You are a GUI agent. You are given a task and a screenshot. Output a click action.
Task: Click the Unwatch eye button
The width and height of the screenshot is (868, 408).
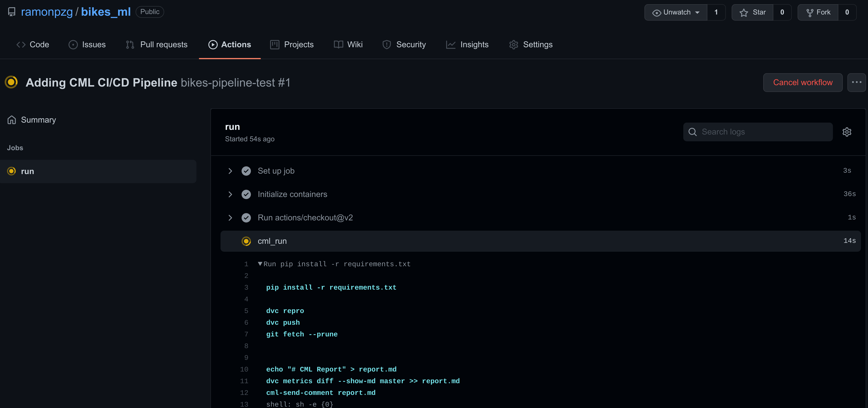coord(676,12)
